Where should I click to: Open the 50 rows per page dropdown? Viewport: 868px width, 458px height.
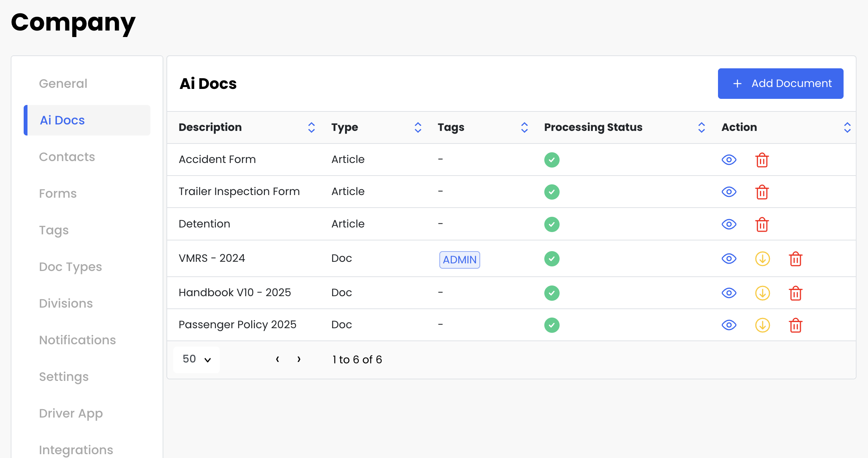tap(197, 360)
